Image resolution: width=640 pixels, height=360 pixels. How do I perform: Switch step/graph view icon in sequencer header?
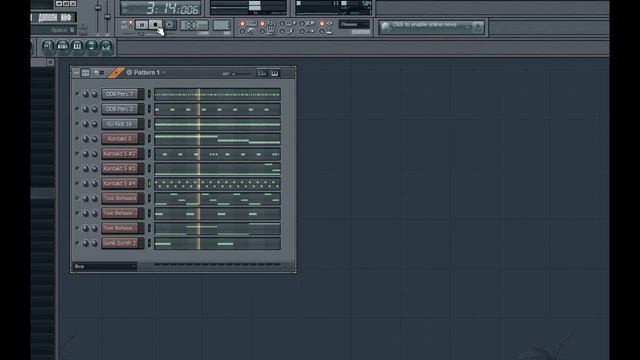tap(85, 73)
